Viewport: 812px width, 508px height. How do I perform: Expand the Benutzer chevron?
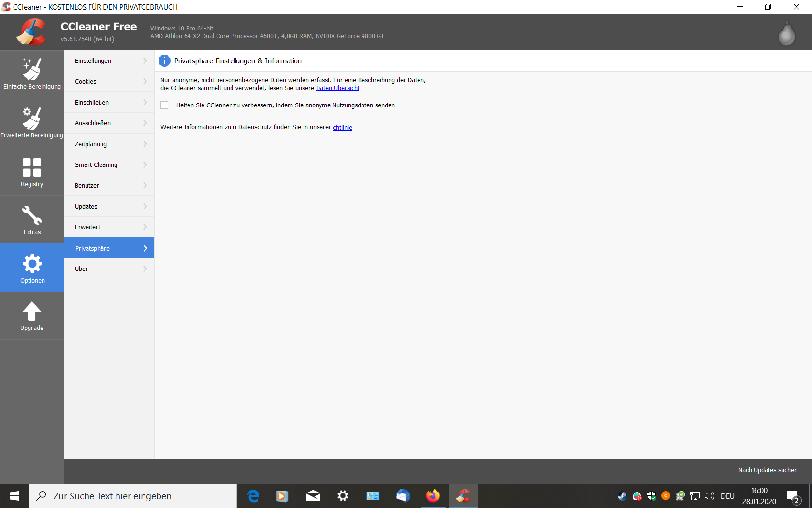point(145,185)
